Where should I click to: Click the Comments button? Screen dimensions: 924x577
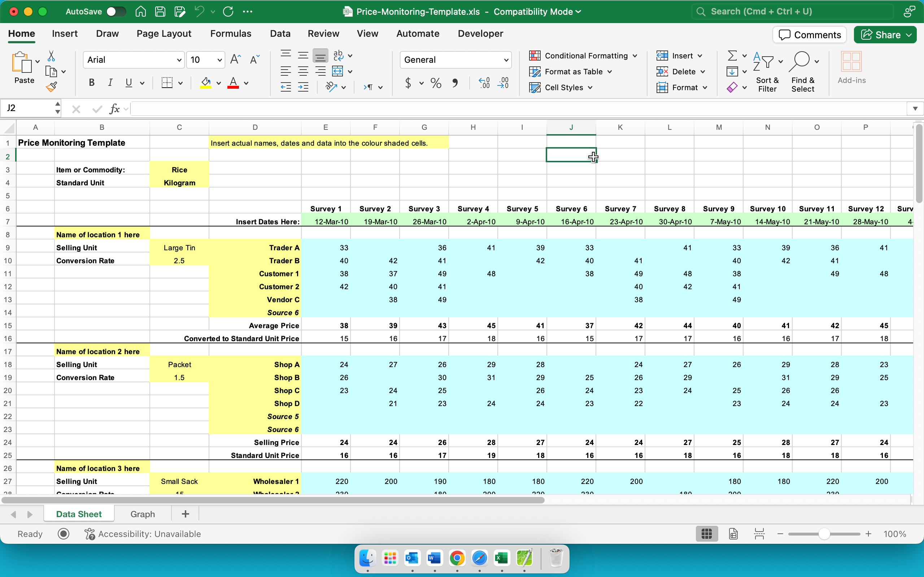810,35
